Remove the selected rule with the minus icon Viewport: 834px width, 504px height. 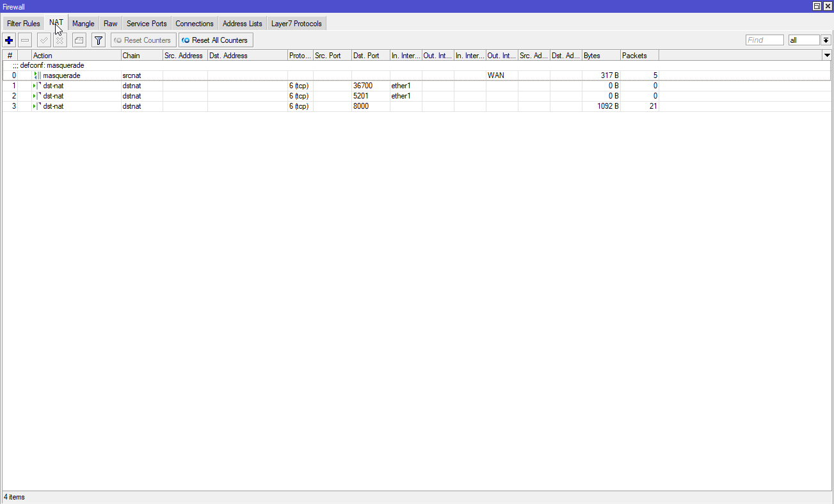point(25,40)
